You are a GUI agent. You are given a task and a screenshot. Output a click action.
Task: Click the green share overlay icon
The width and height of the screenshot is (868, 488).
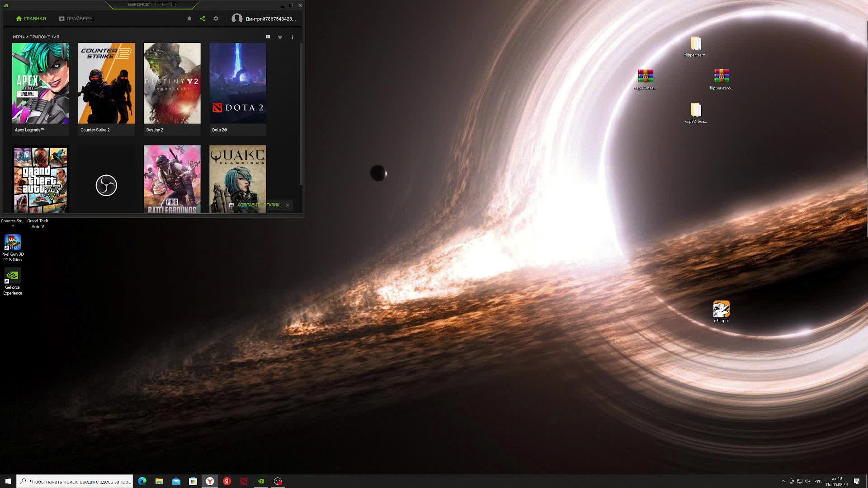tap(203, 19)
